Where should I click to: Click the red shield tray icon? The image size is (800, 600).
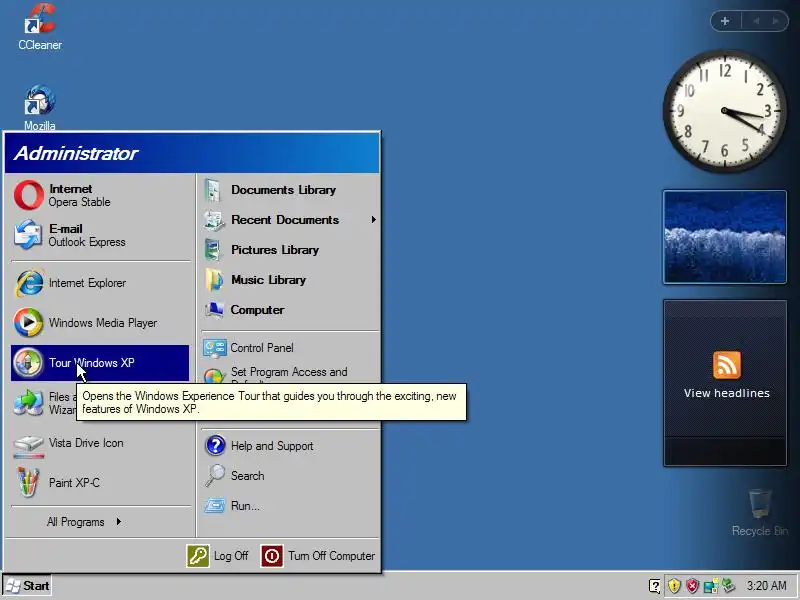click(x=692, y=586)
